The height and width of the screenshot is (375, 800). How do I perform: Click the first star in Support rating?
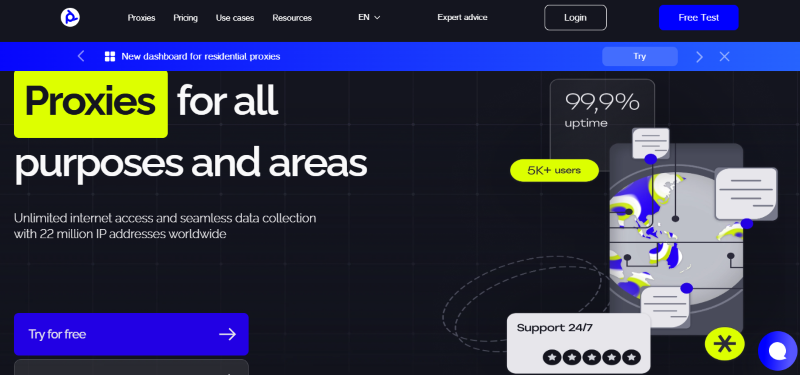pyautogui.click(x=552, y=357)
